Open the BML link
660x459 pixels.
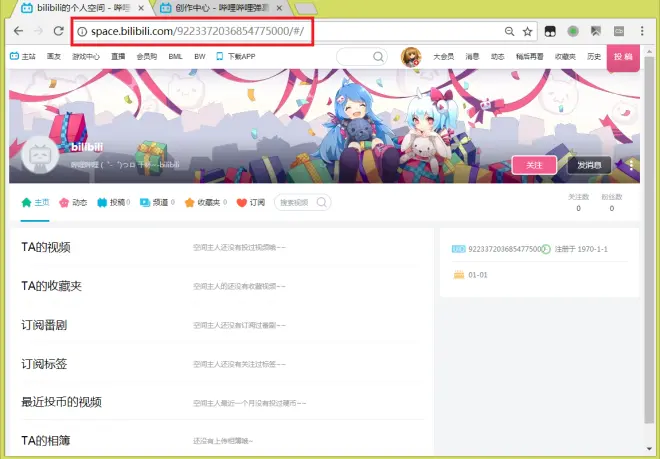pos(176,56)
